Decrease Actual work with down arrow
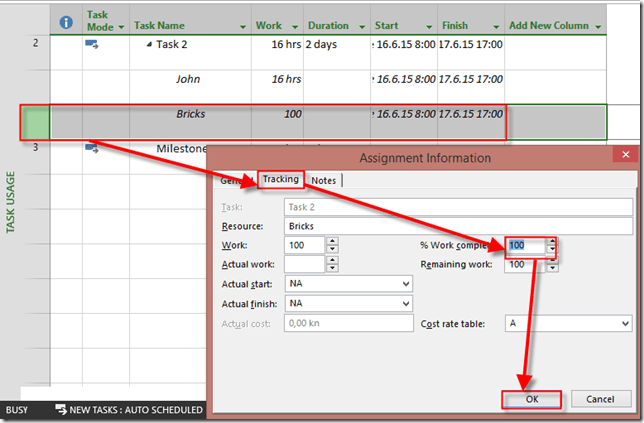Screen dimensions: 644x423 [x=332, y=269]
